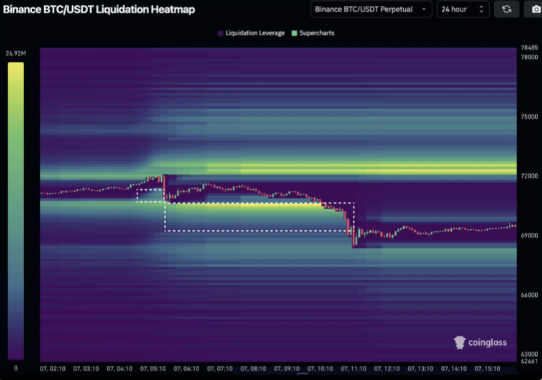Click the 66000 price axis label
Screen dimensions: 542x380
pyautogui.click(x=529, y=295)
